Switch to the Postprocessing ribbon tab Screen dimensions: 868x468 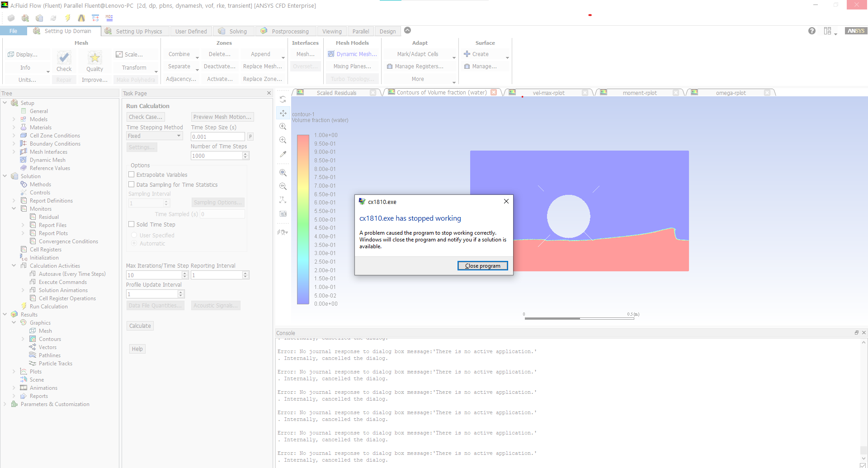290,31
